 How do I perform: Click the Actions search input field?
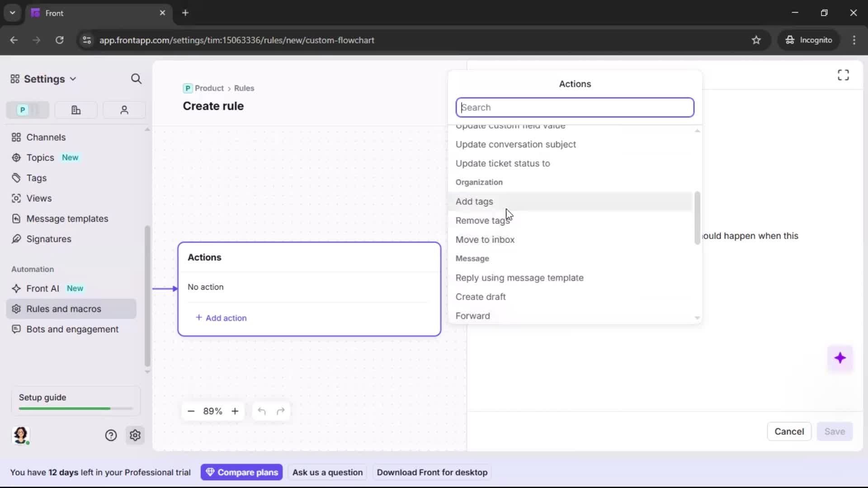[575, 107]
